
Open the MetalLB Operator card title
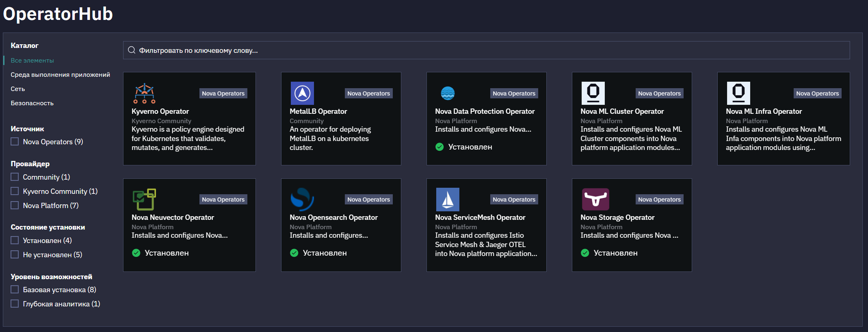coord(318,111)
